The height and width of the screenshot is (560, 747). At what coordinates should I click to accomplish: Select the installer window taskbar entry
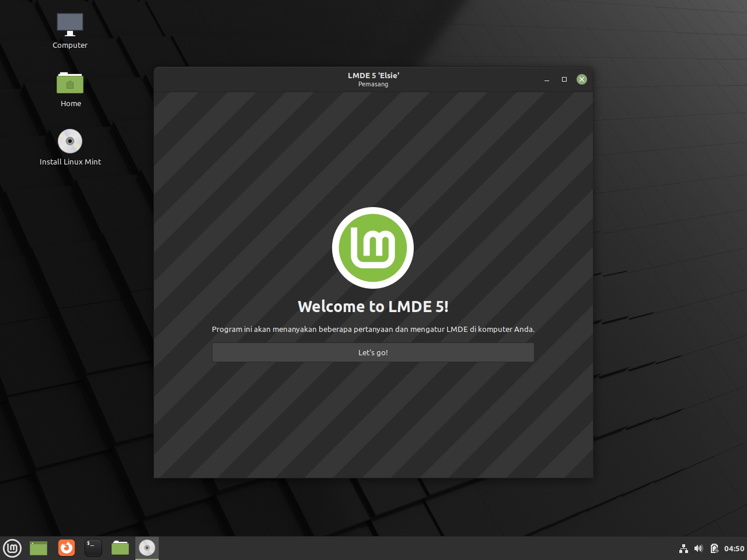pos(147,548)
